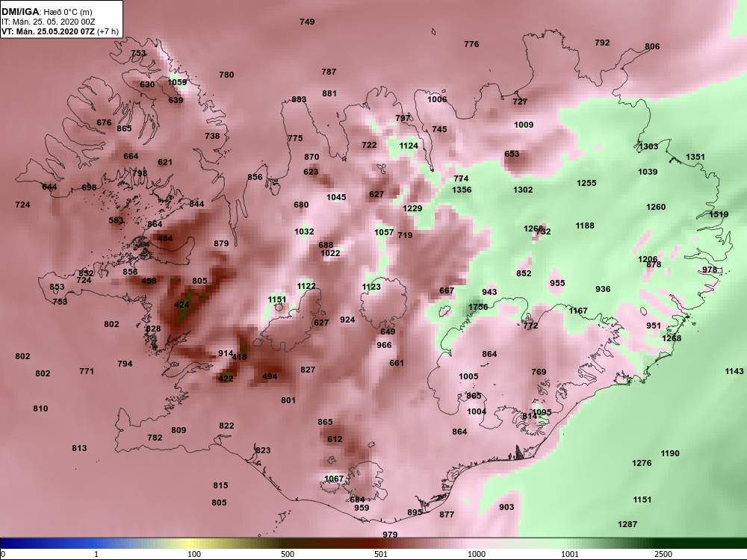Click the low value 458
747x560 pixels.
click(149, 281)
